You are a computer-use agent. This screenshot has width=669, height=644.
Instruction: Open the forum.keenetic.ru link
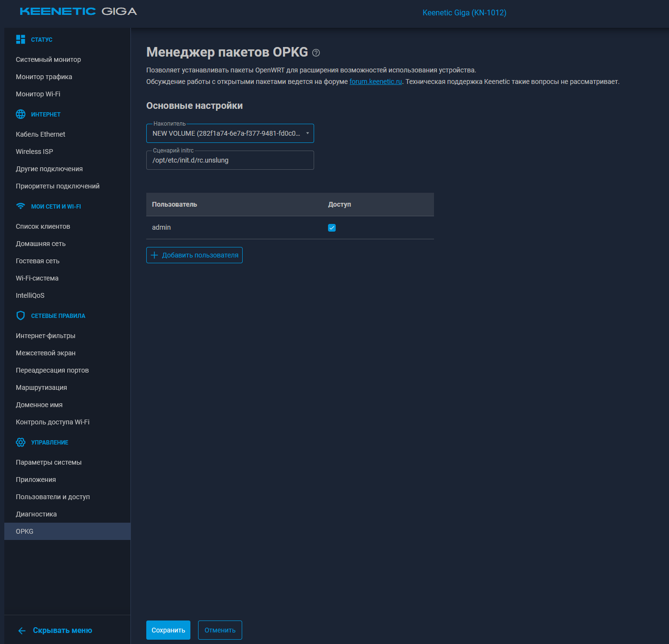(376, 82)
